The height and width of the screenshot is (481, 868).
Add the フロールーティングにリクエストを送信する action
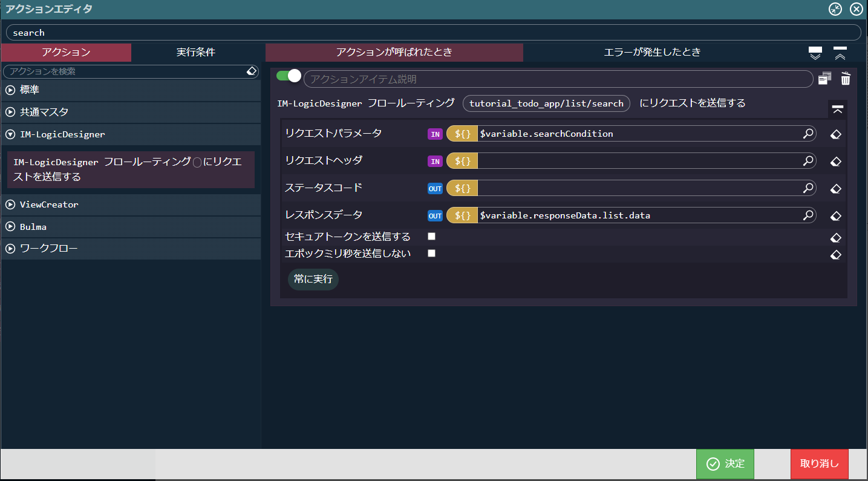click(x=131, y=169)
